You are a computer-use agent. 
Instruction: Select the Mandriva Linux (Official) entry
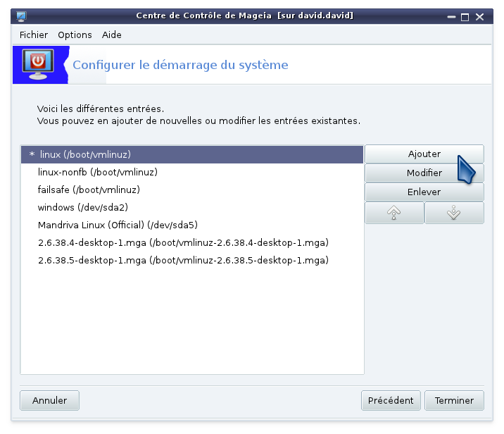[x=192, y=225]
